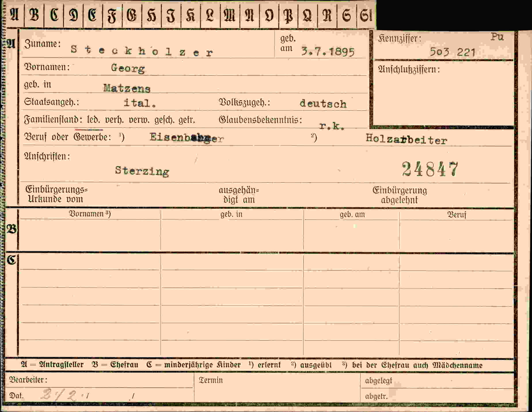The height and width of the screenshot is (412, 532).
Task: Click the Staatsangeh. label
Action: (x=51, y=102)
